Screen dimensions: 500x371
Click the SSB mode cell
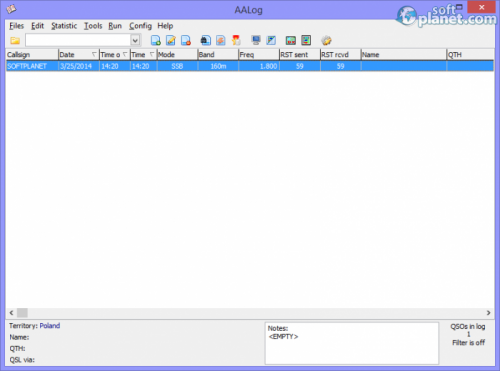[x=177, y=66]
